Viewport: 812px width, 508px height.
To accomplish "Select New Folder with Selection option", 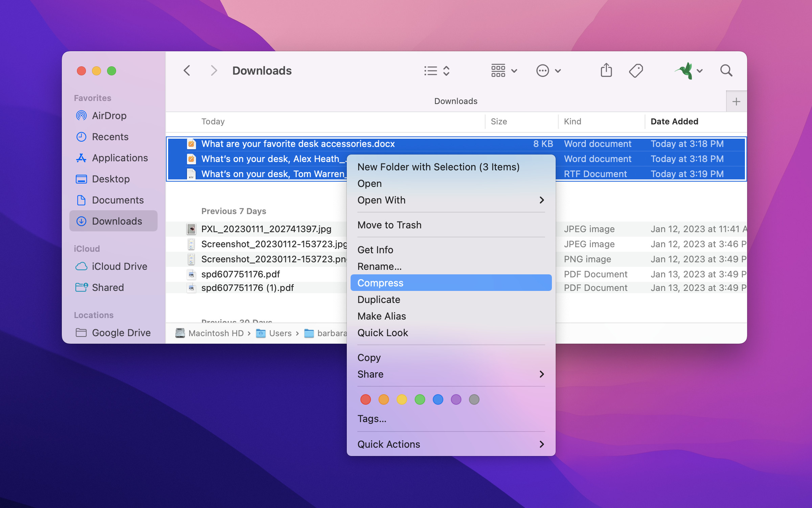I will coord(438,167).
